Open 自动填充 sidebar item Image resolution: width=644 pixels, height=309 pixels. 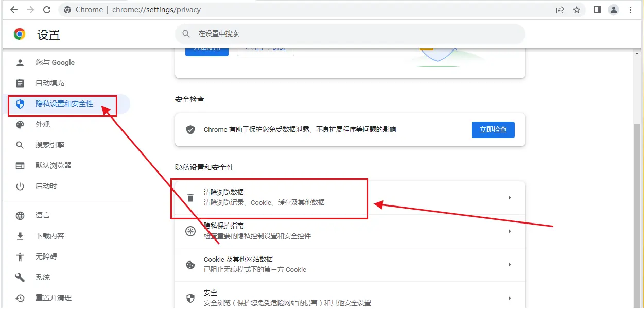pos(50,83)
